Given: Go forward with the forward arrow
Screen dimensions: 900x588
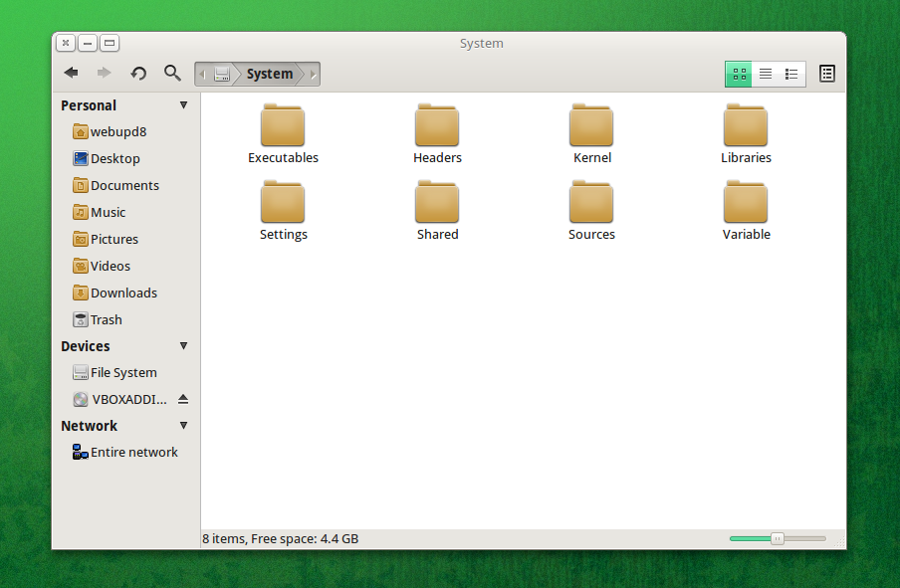Looking at the screenshot, I should coord(104,73).
